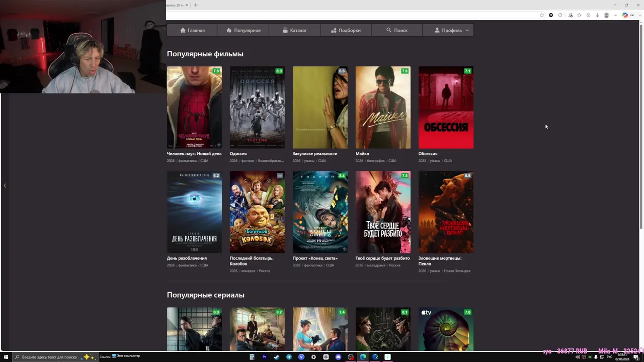Click the Популярные фильмы heading
The width and height of the screenshot is (644, 362).
click(205, 54)
